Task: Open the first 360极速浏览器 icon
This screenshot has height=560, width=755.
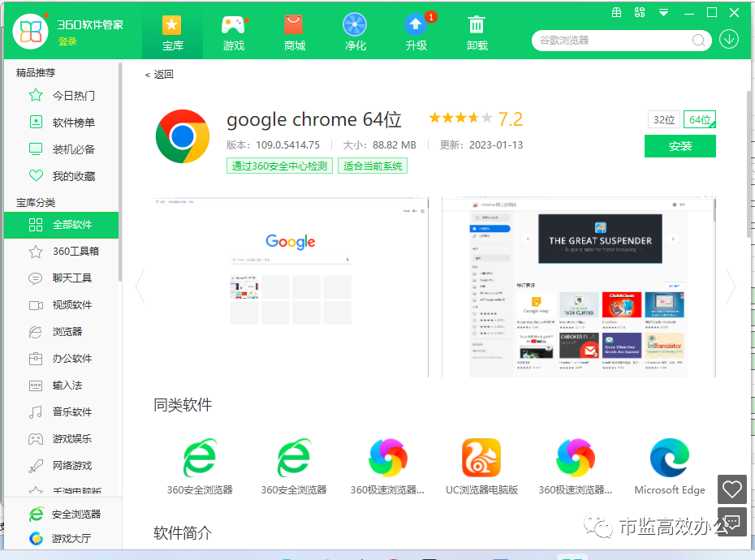Action: pyautogui.click(x=387, y=458)
